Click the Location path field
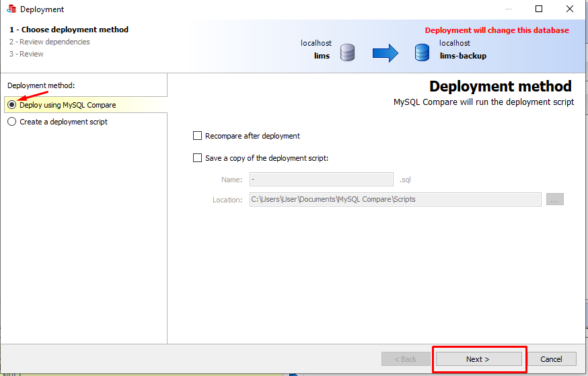The width and height of the screenshot is (588, 376). pos(395,199)
